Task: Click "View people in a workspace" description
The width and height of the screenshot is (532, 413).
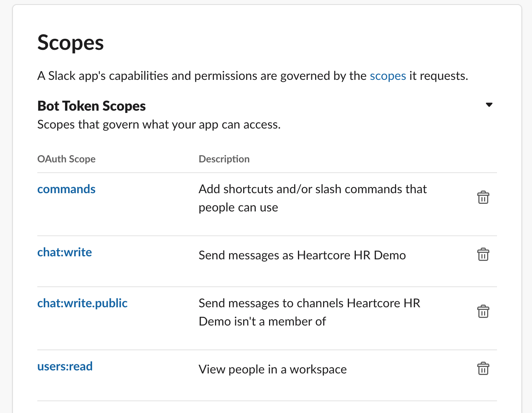Action: 272,369
